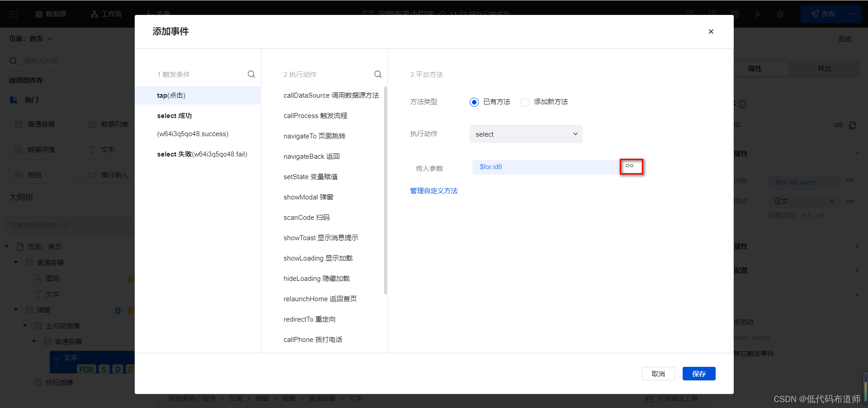Switch to the 属性 tab
Image resolution: width=868 pixels, height=408 pixels.
[755, 69]
